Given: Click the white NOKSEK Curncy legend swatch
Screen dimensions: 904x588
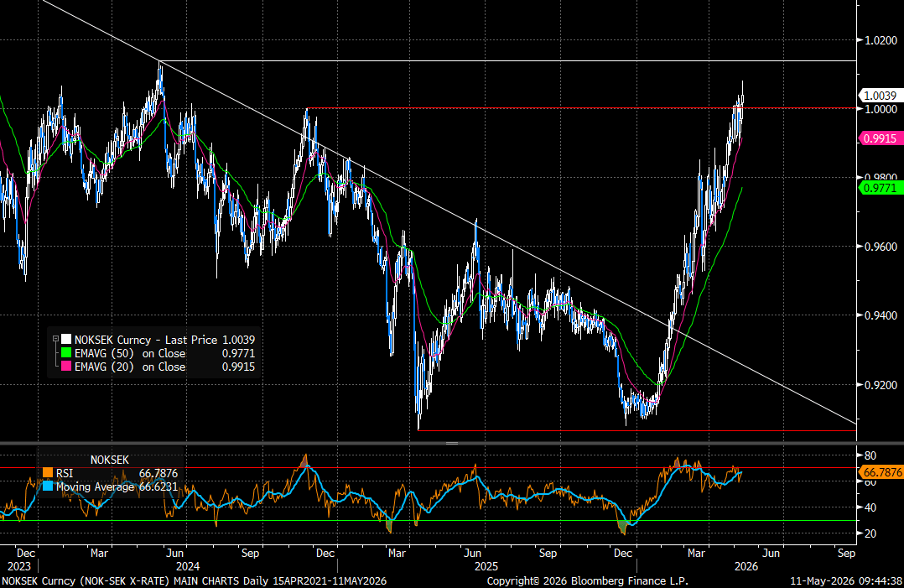Looking at the screenshot, I should [x=66, y=340].
